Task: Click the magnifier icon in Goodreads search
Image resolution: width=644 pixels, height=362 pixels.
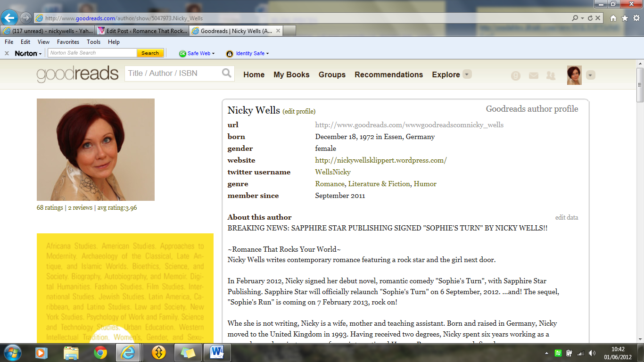Action: [x=227, y=73]
